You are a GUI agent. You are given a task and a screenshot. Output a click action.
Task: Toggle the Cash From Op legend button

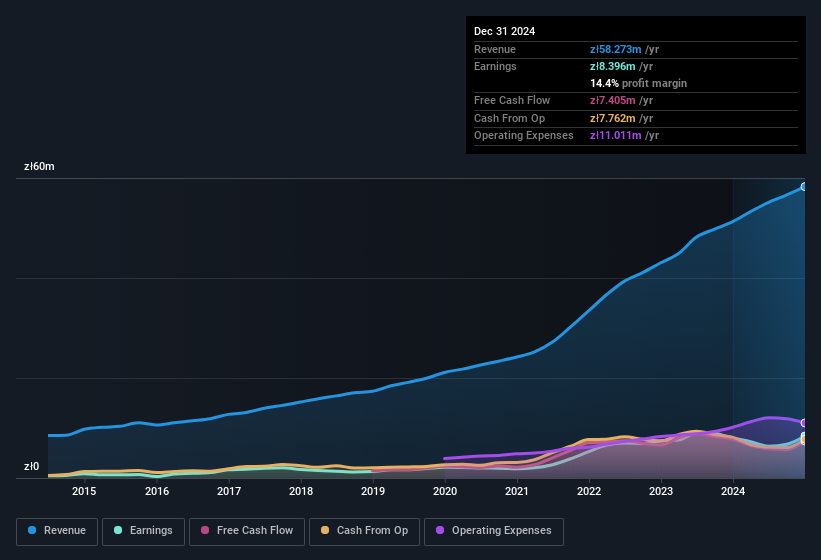pyautogui.click(x=364, y=531)
